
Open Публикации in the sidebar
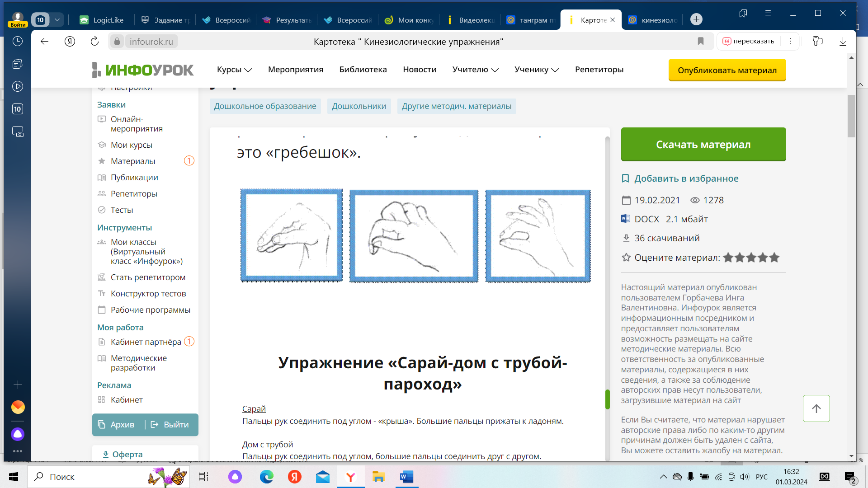click(134, 178)
